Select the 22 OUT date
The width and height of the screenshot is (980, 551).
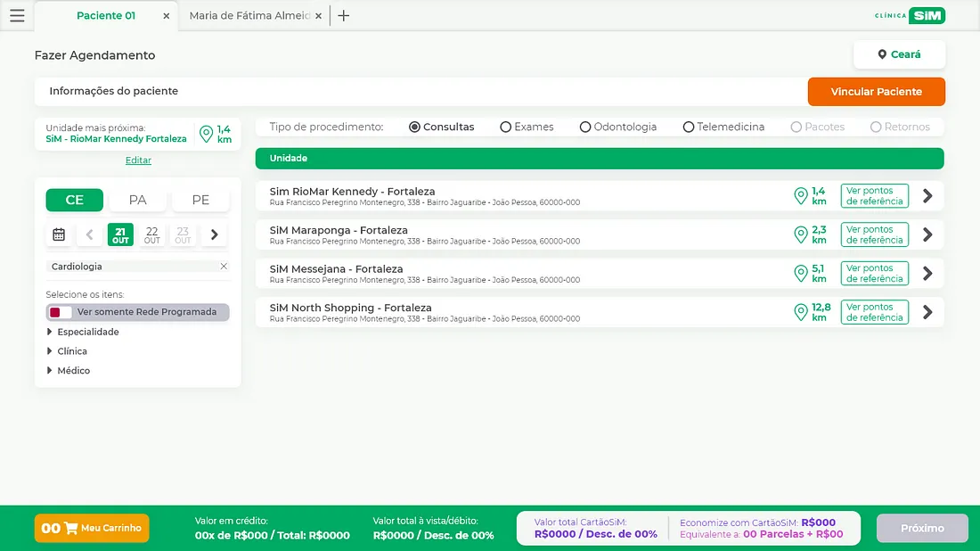pos(152,234)
